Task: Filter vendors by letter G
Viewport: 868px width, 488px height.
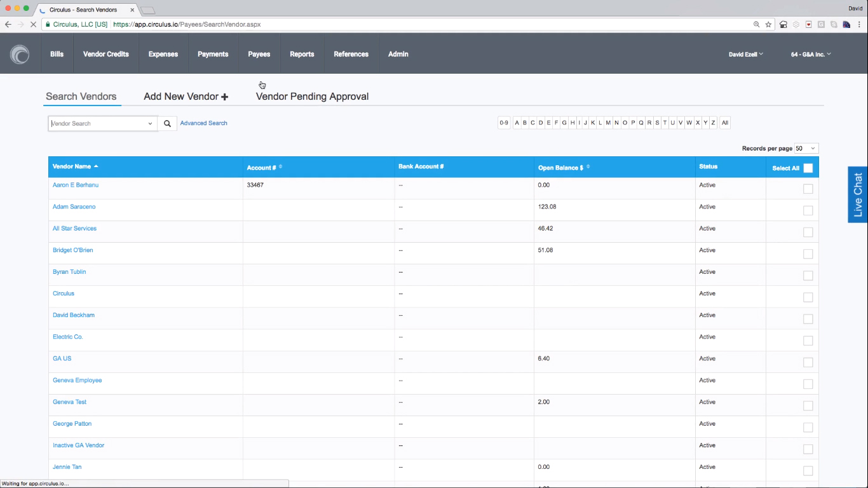Action: (x=564, y=123)
